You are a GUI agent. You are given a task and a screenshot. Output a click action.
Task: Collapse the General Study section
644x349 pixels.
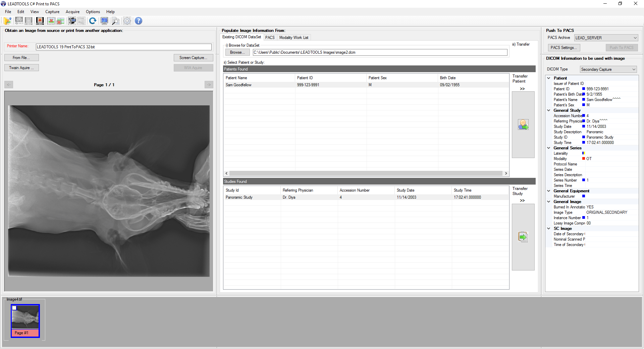click(x=549, y=110)
